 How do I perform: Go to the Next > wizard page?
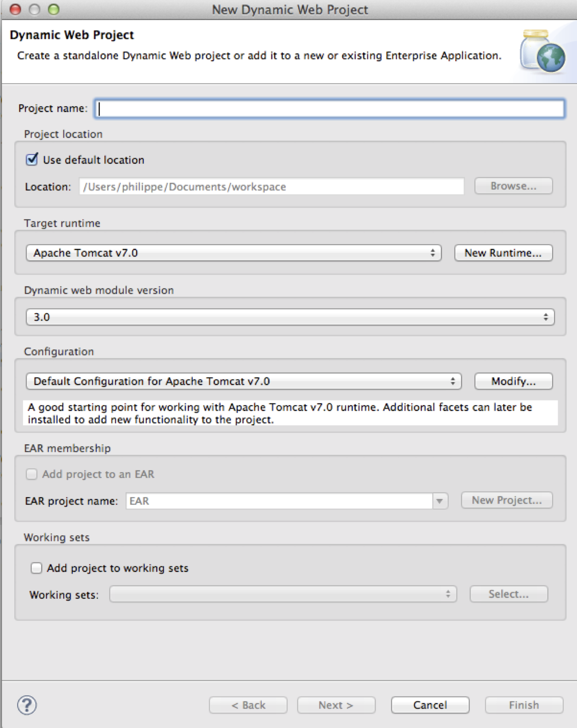[x=336, y=705]
